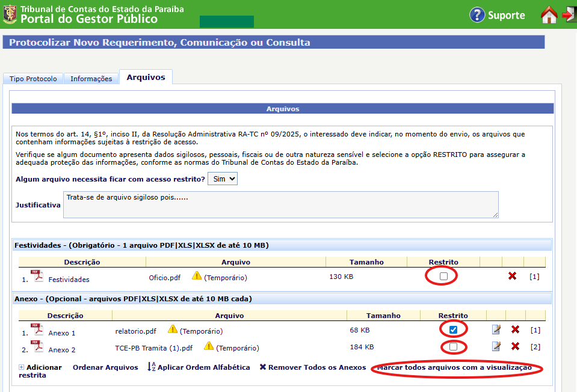Click the [2] order marker of Anexo 2
Screen dimensions: 577x392
click(535, 347)
